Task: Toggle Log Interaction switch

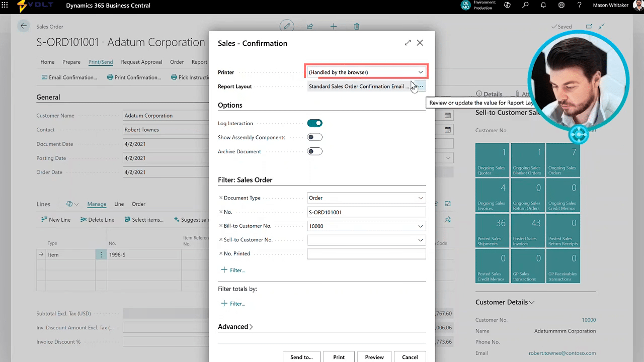Action: (x=315, y=123)
